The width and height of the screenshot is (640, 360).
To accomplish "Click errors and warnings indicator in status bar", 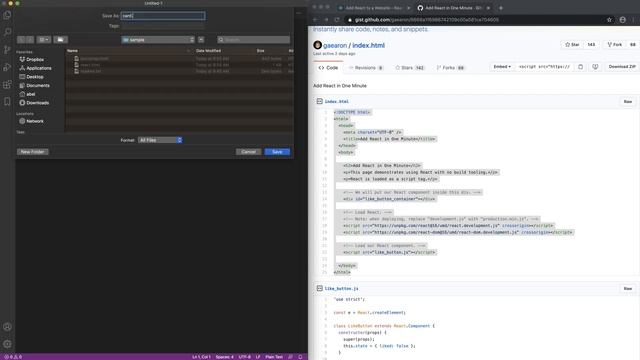I will (x=13, y=357).
